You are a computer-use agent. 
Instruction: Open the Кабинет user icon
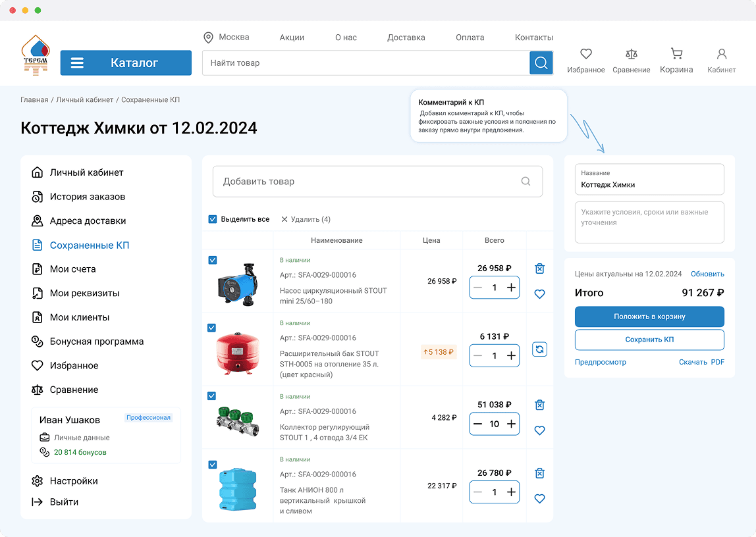click(x=721, y=53)
